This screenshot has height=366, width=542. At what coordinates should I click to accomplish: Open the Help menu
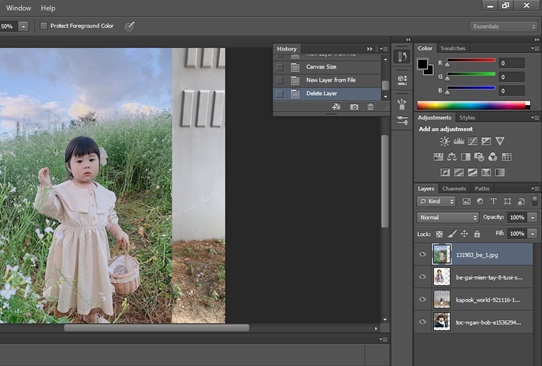(x=48, y=8)
